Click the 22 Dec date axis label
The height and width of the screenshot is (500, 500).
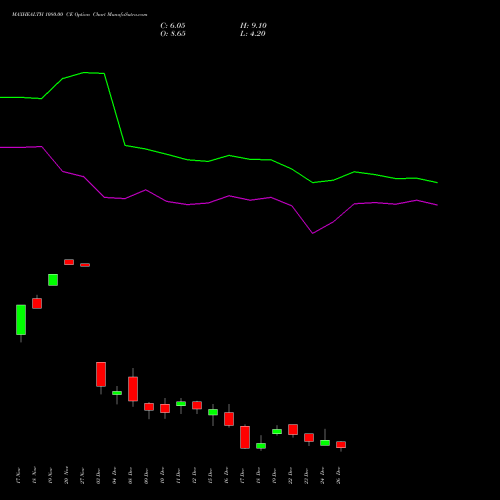coord(291,476)
